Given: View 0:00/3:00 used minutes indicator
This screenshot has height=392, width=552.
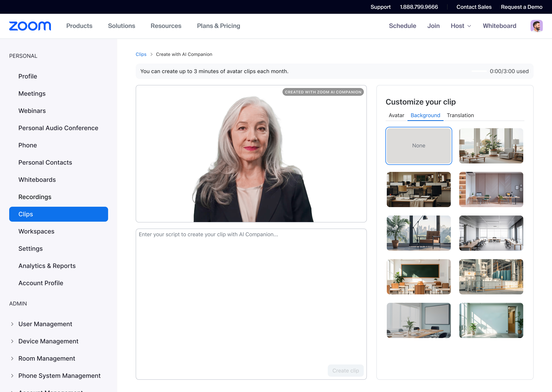Looking at the screenshot, I should [x=509, y=71].
